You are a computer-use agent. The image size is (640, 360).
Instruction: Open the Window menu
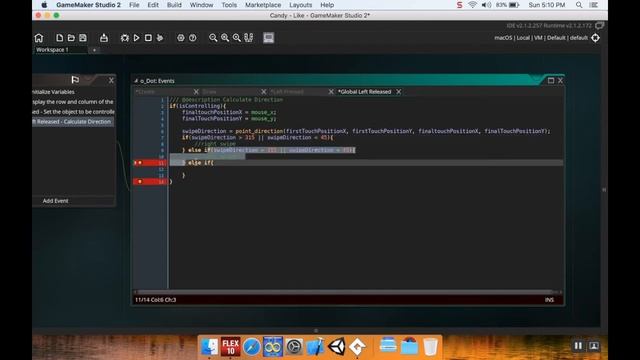201,5
